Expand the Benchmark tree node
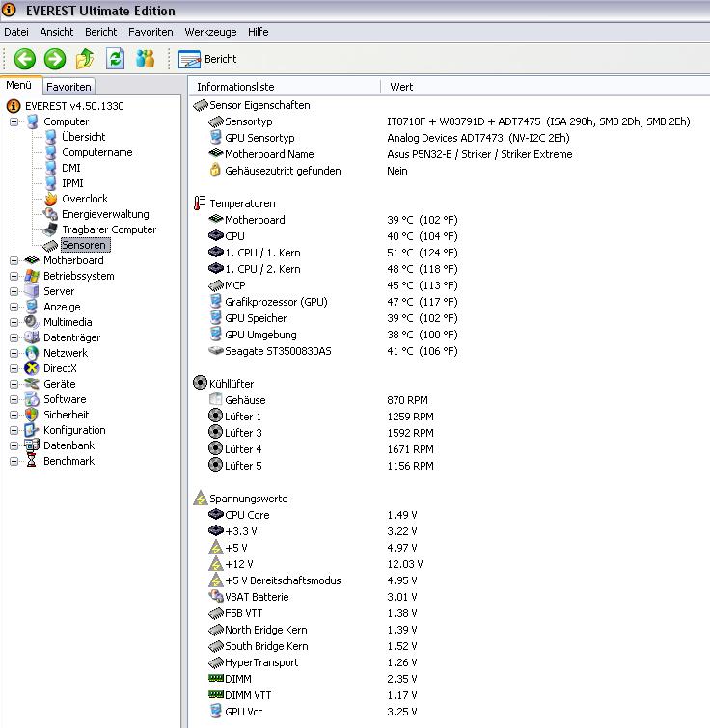The image size is (710, 728). pos(14,461)
